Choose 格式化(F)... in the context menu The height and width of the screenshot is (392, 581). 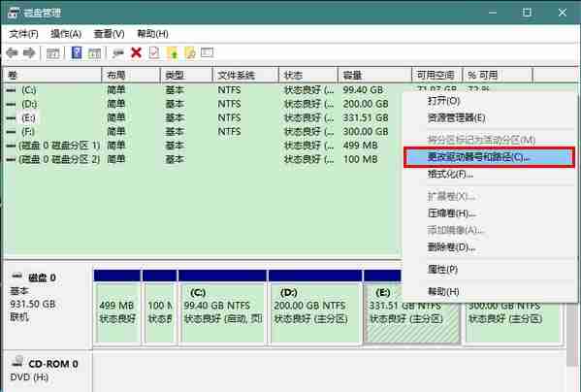click(x=489, y=174)
